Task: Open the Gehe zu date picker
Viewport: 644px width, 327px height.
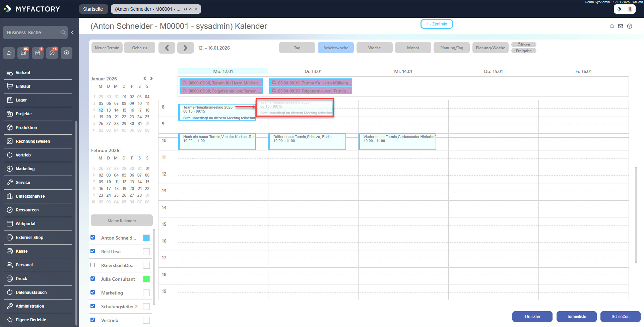Action: click(140, 48)
